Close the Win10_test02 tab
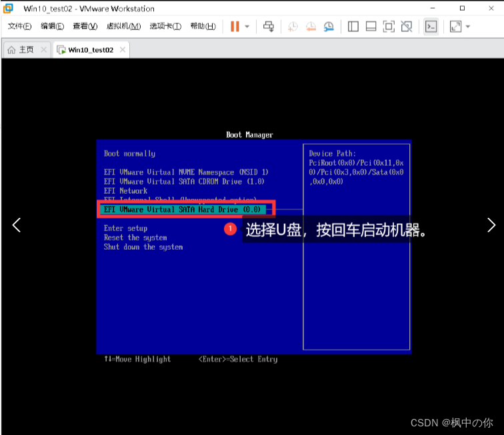This screenshot has width=504, height=435. 123,49
